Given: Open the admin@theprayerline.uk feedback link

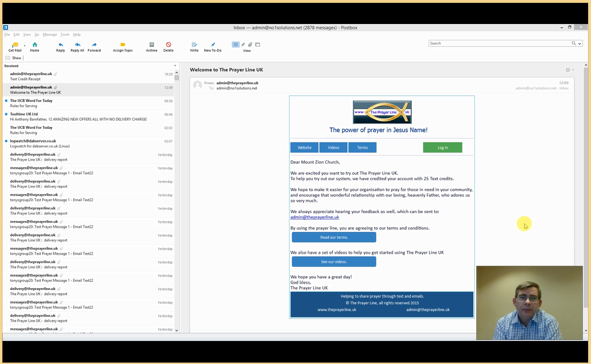Looking at the screenshot, I should 315,217.
